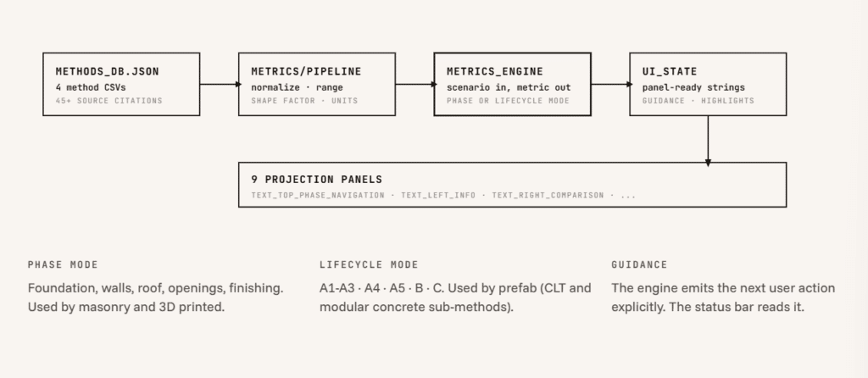Click the PHASE MODE heading
The width and height of the screenshot is (868, 378).
[63, 264]
